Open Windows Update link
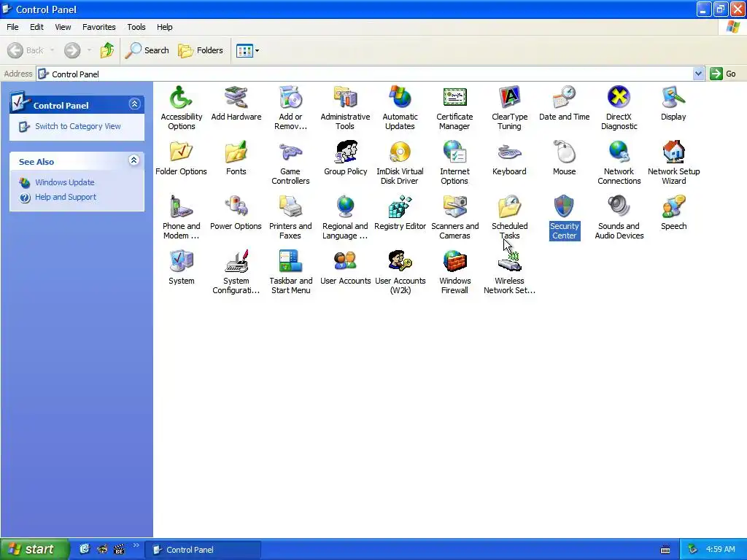This screenshot has width=747, height=560. pyautogui.click(x=64, y=182)
